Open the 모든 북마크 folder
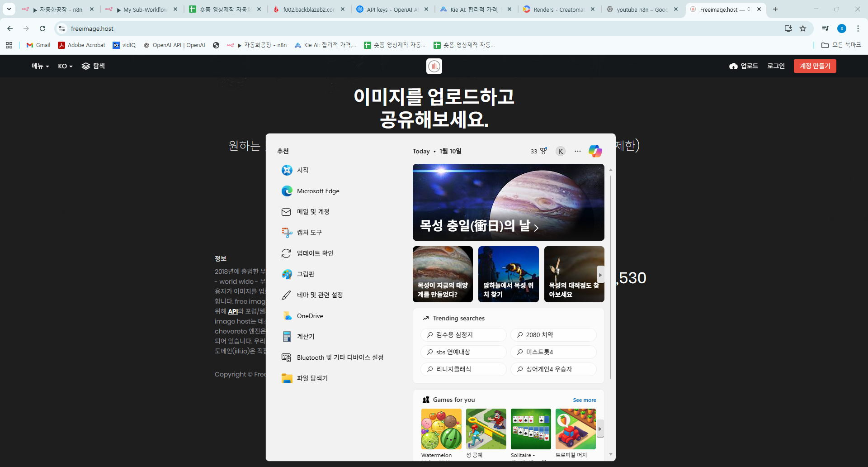This screenshot has height=467, width=868. coord(841,45)
